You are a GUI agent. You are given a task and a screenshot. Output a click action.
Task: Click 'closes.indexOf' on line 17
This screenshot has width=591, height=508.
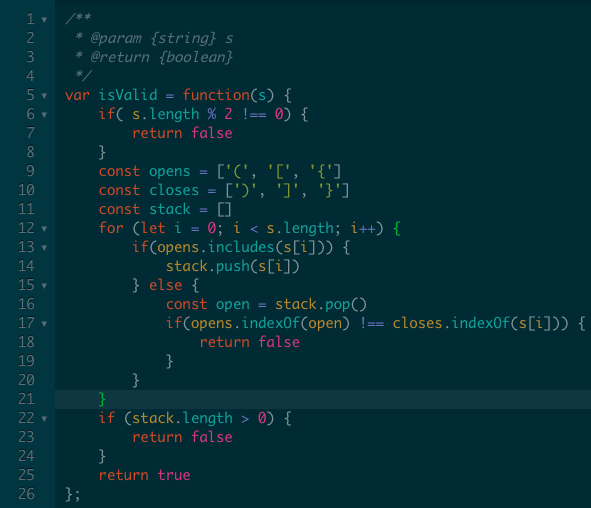click(451, 323)
